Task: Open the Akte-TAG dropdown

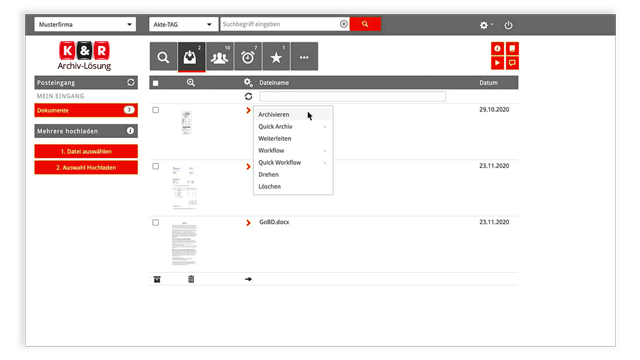Action: 183,24
